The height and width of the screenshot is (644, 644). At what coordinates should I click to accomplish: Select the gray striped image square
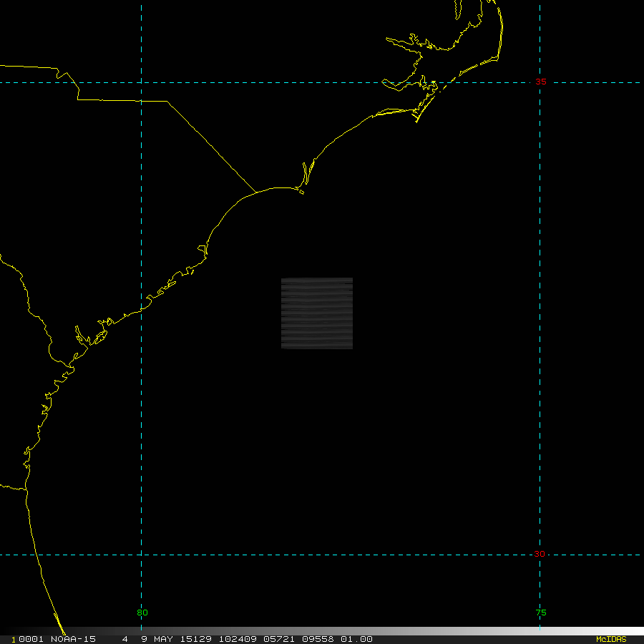(317, 313)
